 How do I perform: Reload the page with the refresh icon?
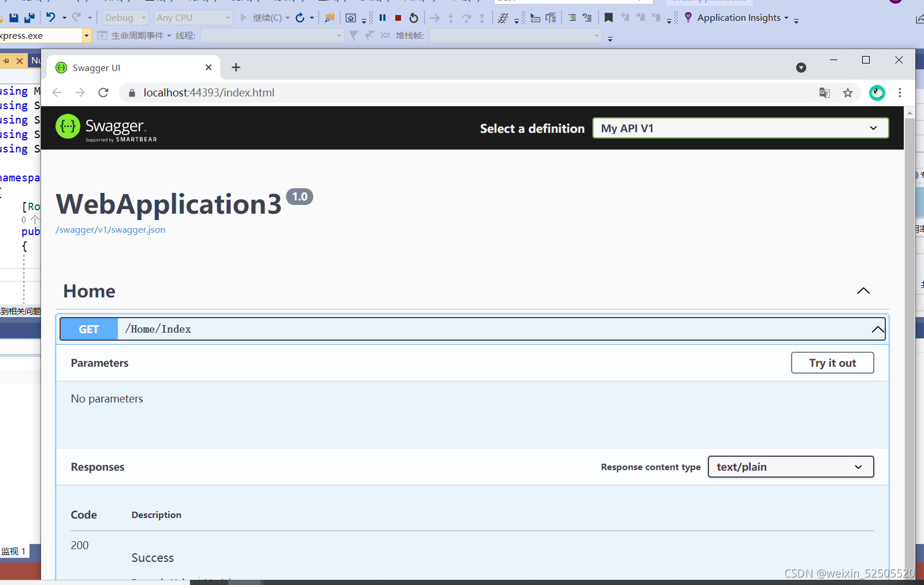click(103, 92)
